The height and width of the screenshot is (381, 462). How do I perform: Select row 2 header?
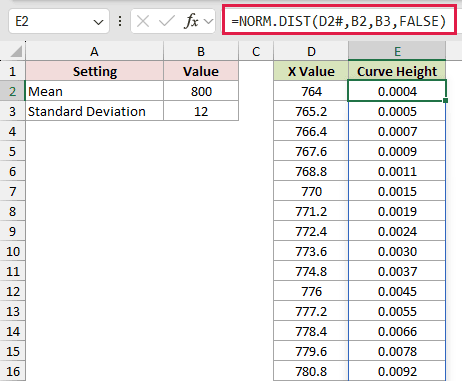point(13,91)
